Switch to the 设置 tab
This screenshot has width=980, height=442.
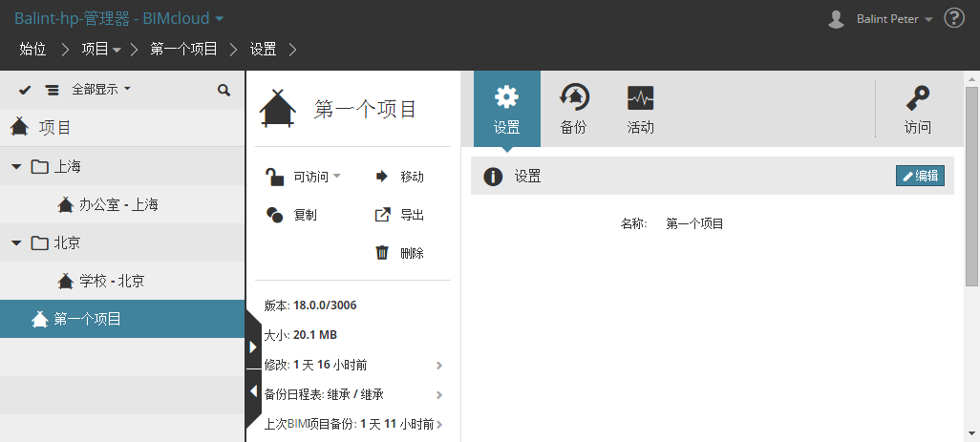(507, 109)
